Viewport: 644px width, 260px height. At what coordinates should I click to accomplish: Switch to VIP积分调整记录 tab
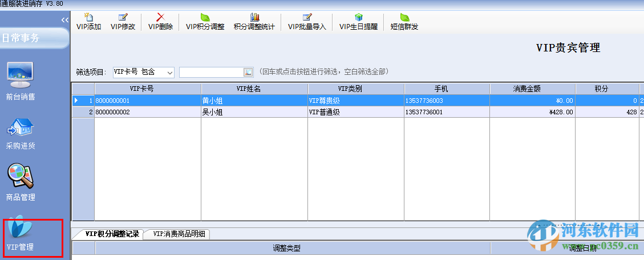click(112, 234)
